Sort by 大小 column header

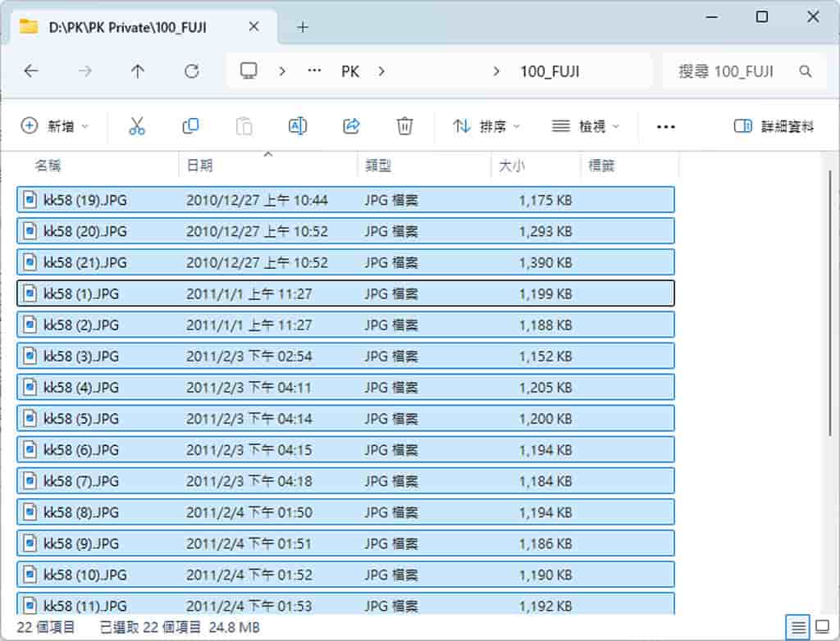click(536, 166)
